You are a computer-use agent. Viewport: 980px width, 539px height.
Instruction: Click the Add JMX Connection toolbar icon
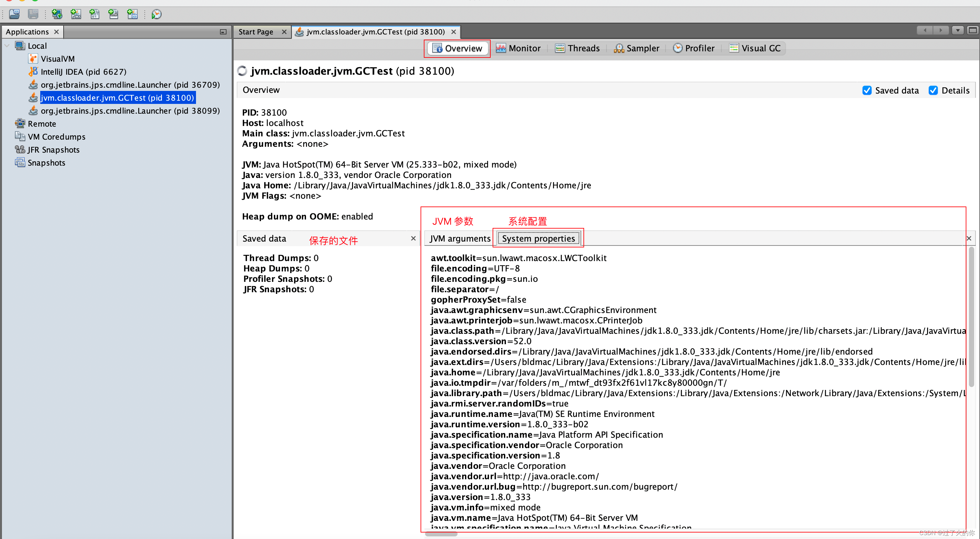tap(76, 14)
